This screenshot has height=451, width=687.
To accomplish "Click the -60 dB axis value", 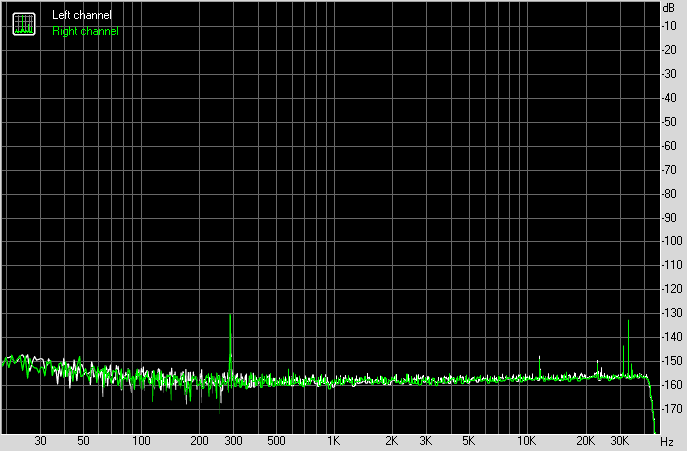I will coord(670,146).
